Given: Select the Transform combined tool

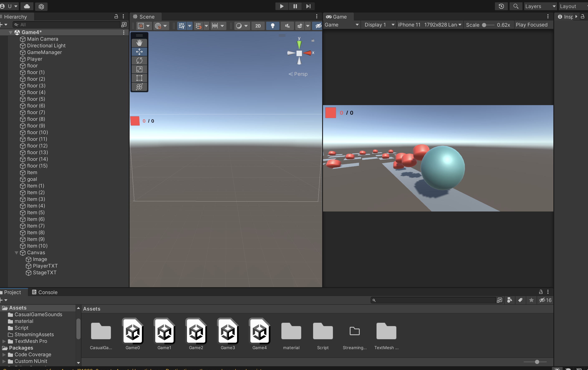Looking at the screenshot, I should [x=139, y=87].
